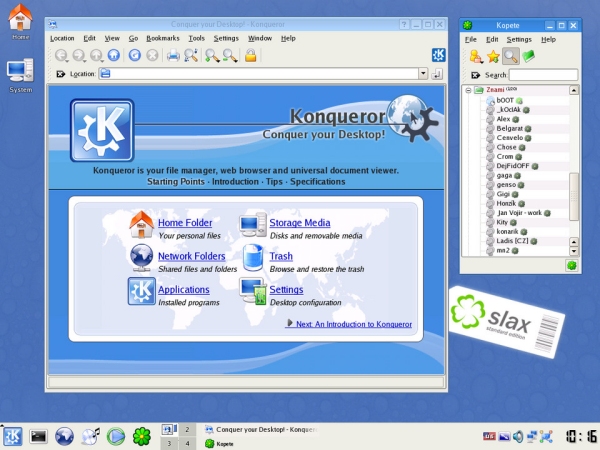Open the Bookmarks menu in Konqueror
Screen dimensions: 600x450
(161, 38)
